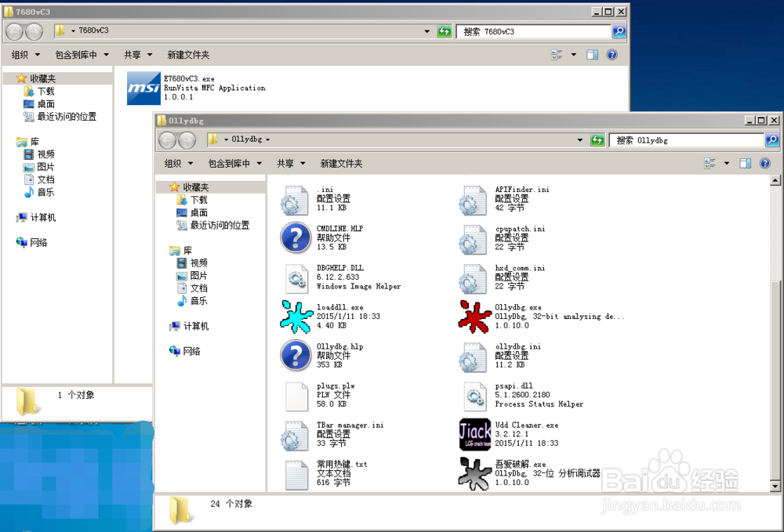Open Ollydbg.hlp help file icon
Image resolution: width=784 pixels, height=532 pixels.
click(296, 356)
